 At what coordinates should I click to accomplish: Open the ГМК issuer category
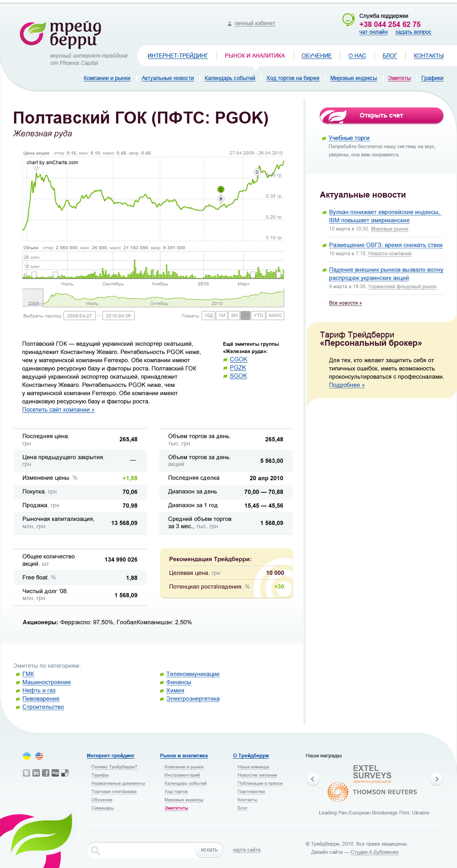tap(28, 674)
